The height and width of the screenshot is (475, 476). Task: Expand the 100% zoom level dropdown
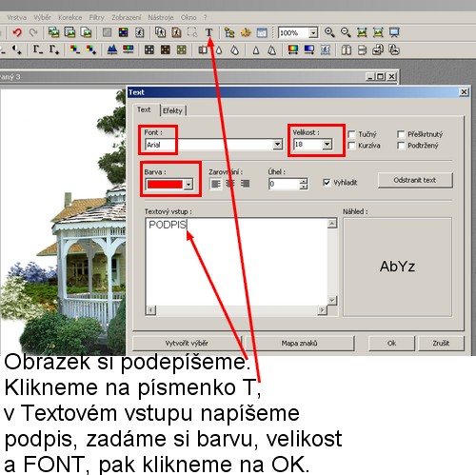(313, 32)
